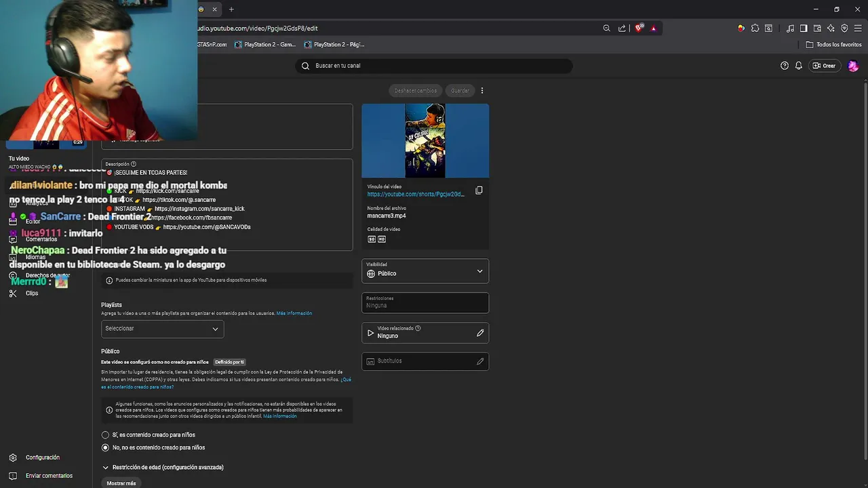Open the Brave Wallet icon
Image resolution: width=868 pixels, height=488 pixels.
click(817, 28)
